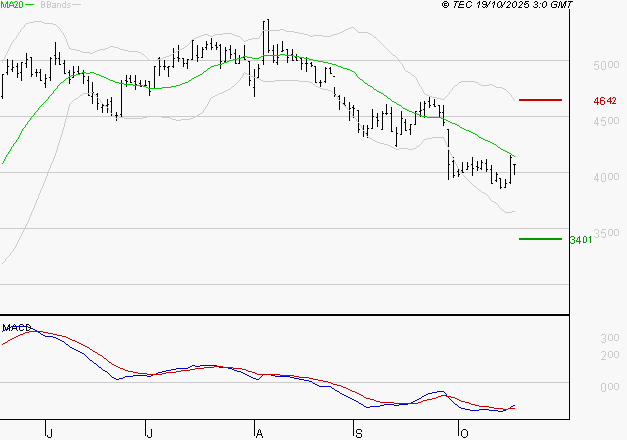Click the 5000 price axis label

coord(606,66)
